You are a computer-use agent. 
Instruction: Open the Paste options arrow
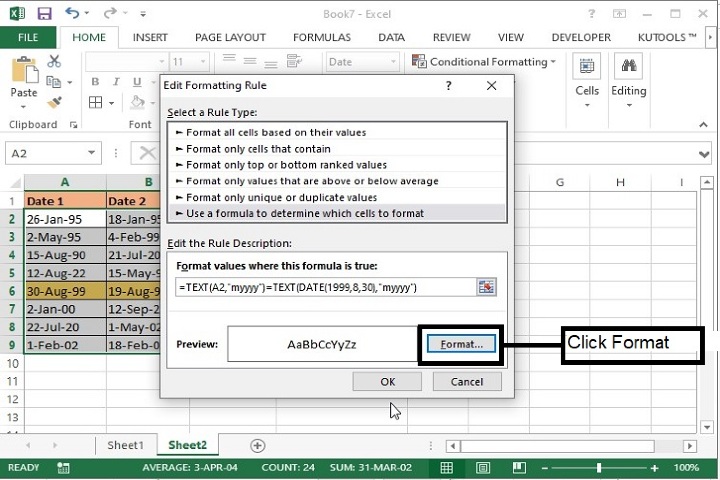click(23, 107)
